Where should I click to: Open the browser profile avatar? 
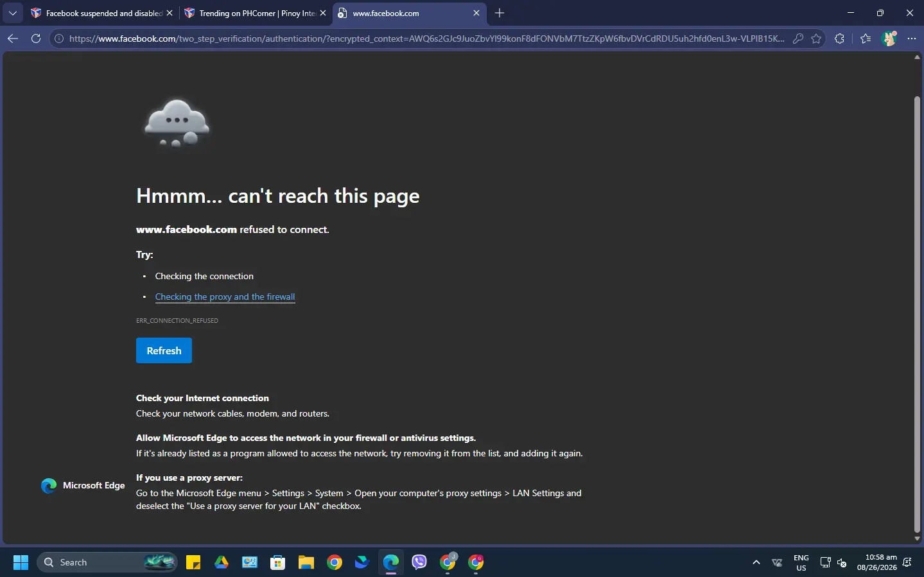coord(889,39)
